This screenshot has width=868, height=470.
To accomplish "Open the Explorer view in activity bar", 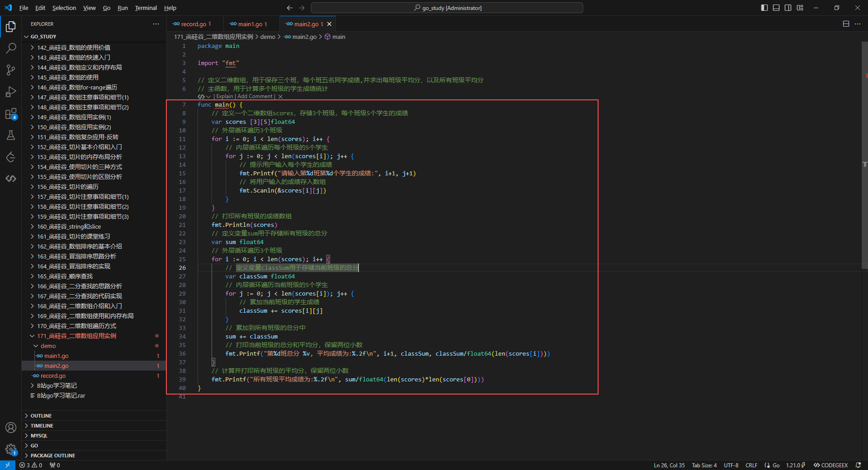I will click(x=11, y=27).
